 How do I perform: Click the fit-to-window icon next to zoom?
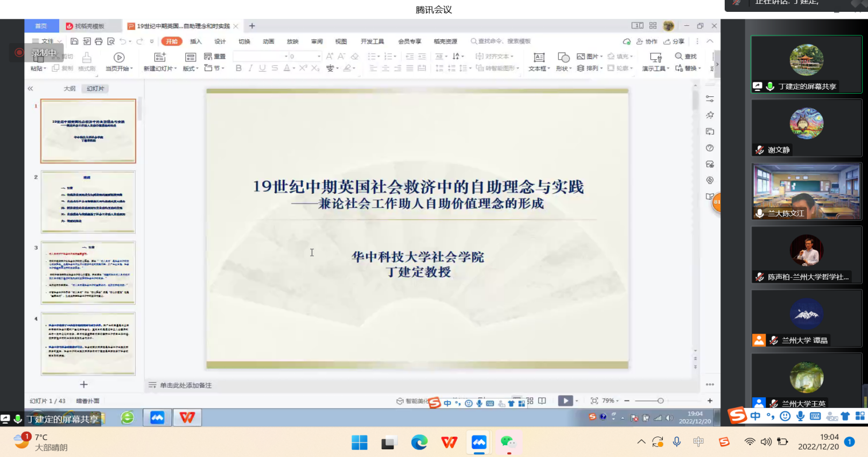[594, 400]
